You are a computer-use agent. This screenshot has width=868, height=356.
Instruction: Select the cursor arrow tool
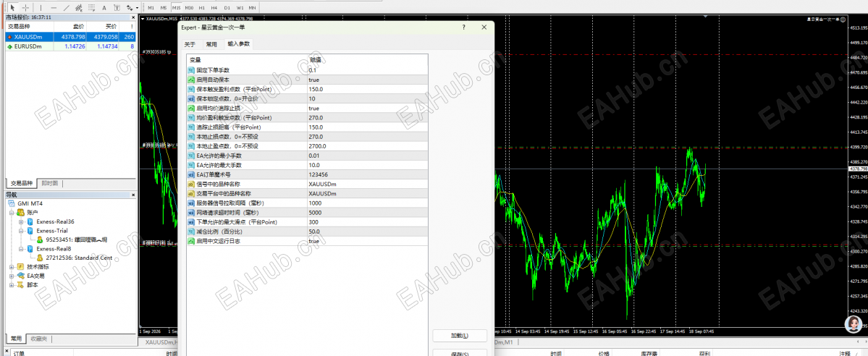click(x=13, y=8)
